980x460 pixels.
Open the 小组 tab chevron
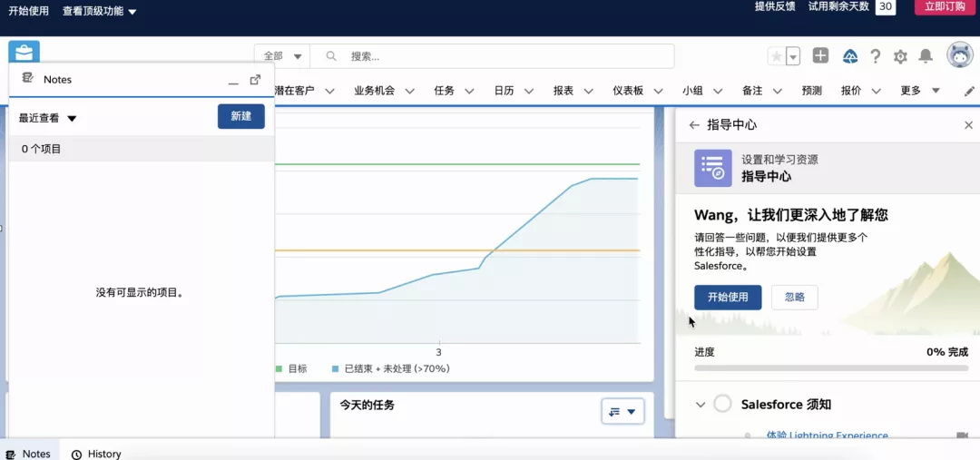(718, 92)
